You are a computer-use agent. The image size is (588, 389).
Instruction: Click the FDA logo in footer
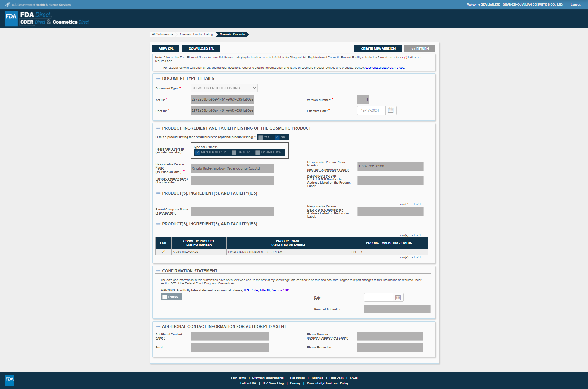[x=10, y=379]
